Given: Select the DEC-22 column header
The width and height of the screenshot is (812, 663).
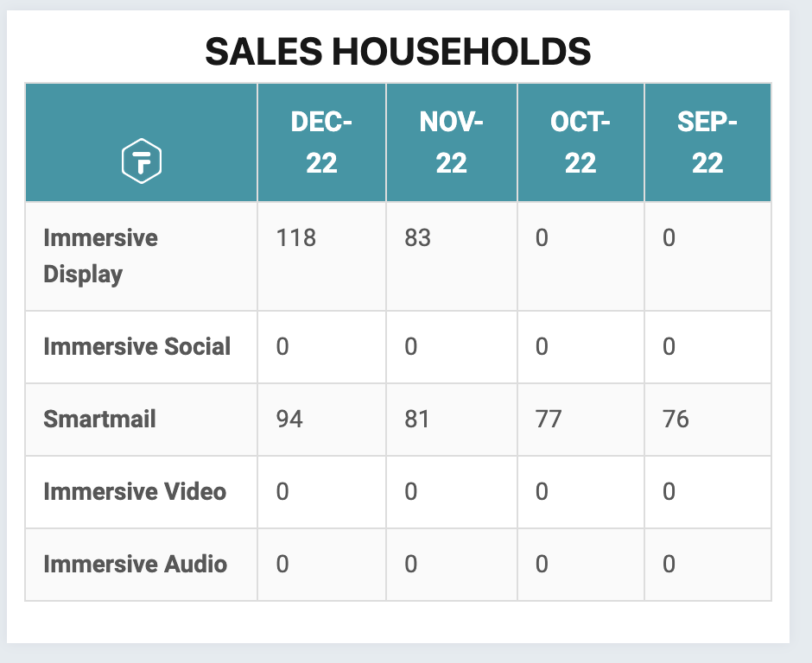Looking at the screenshot, I should pyautogui.click(x=321, y=142).
